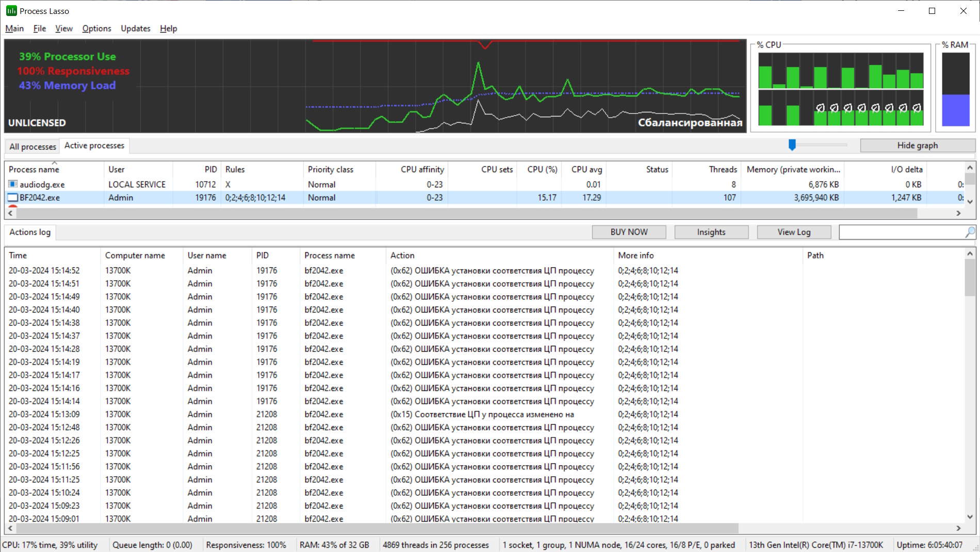Click the process list scroll-left arrow

(10, 213)
